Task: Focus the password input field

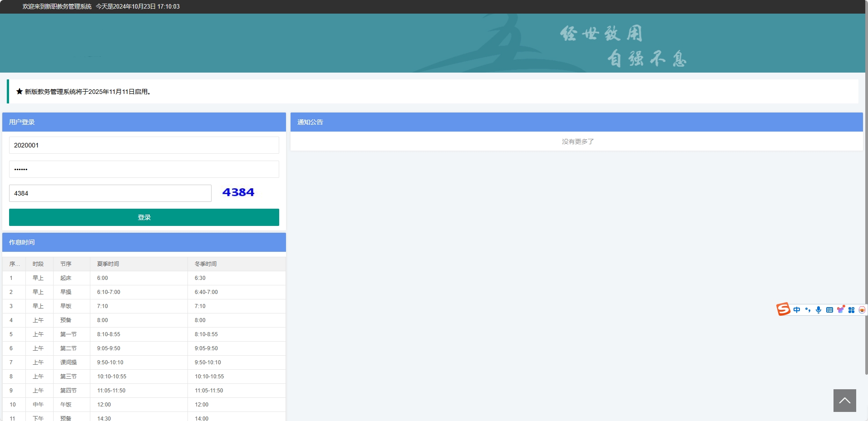Action: point(144,169)
